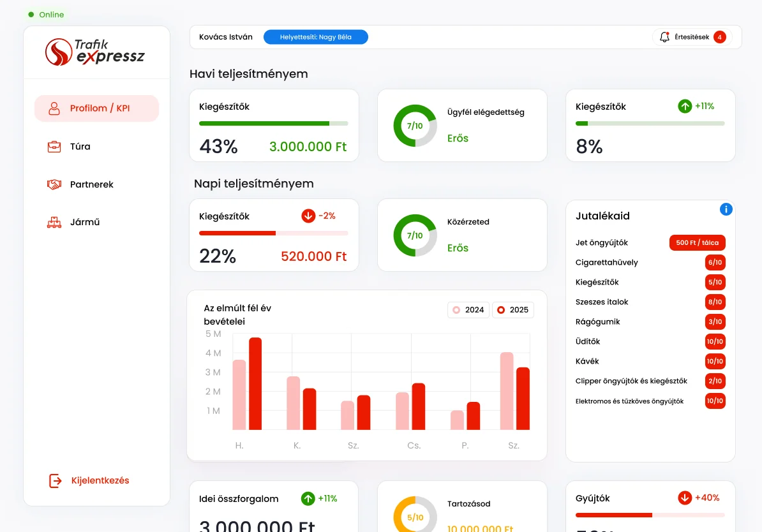Click the blue info icon on Jutalékaid

pyautogui.click(x=726, y=209)
